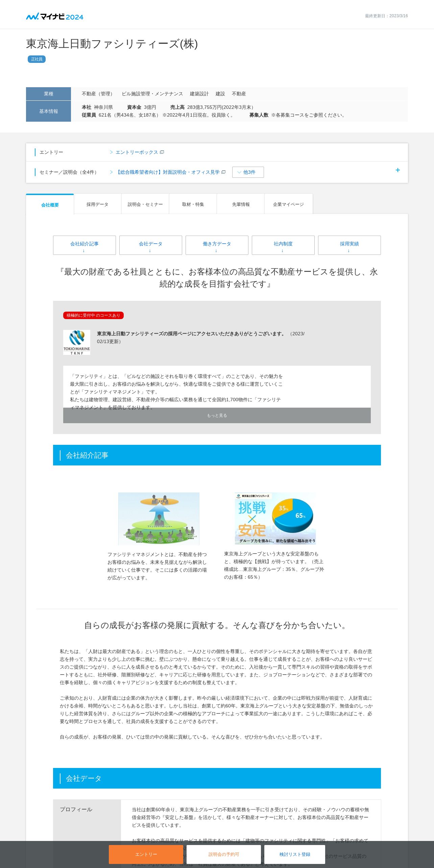Click the セミナー/説明会(全4件) label
434x868 pixels.
click(x=69, y=172)
